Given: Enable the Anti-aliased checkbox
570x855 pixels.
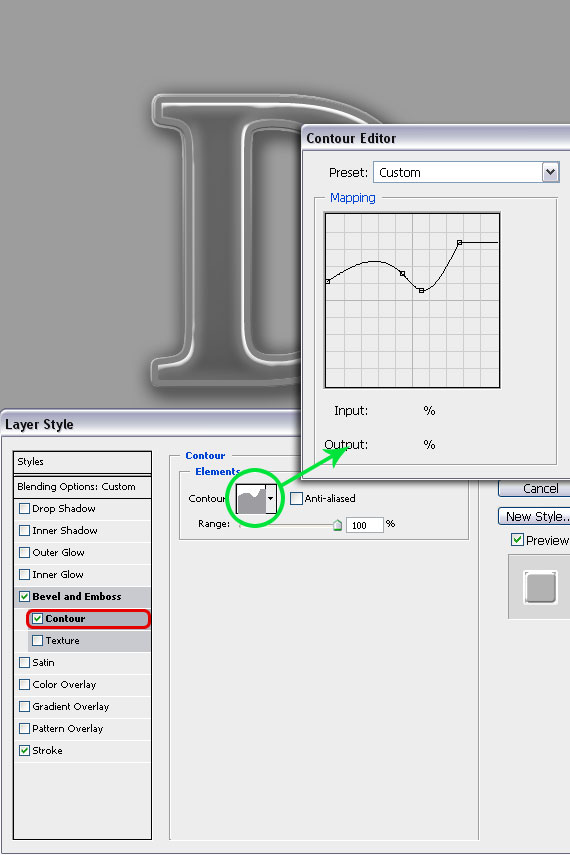Looking at the screenshot, I should pos(296,498).
